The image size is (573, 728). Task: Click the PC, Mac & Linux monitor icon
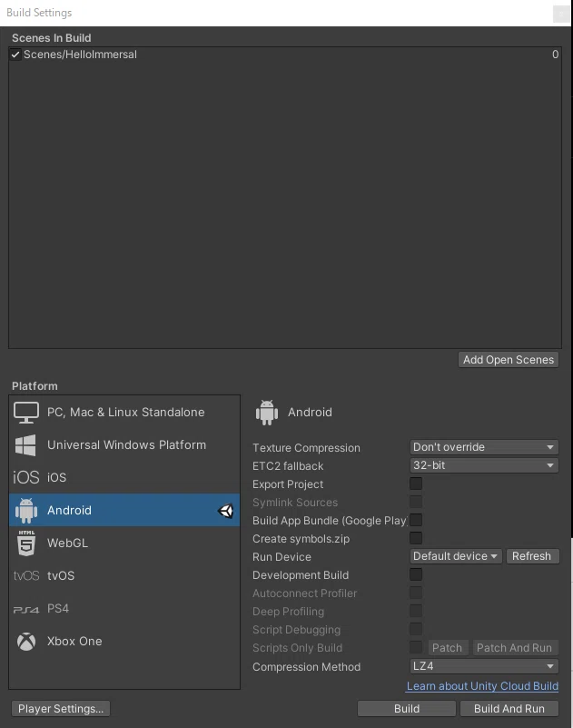[26, 413]
